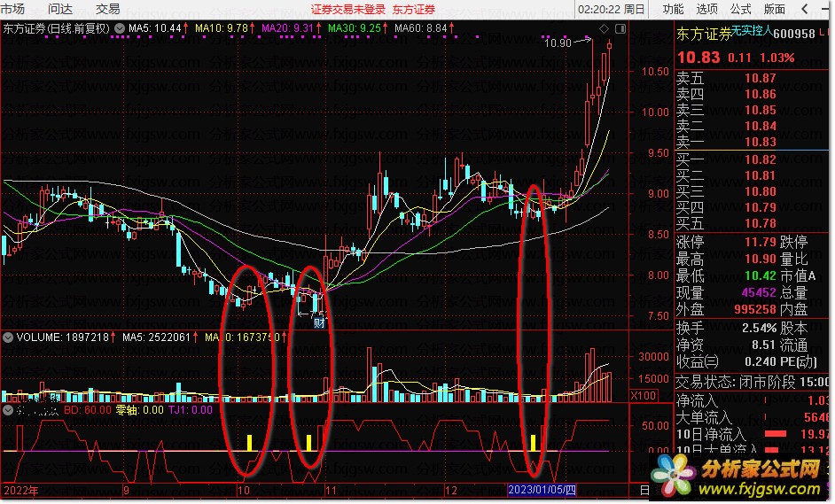Click the 2023/01/05/四 date marker

tap(542, 490)
